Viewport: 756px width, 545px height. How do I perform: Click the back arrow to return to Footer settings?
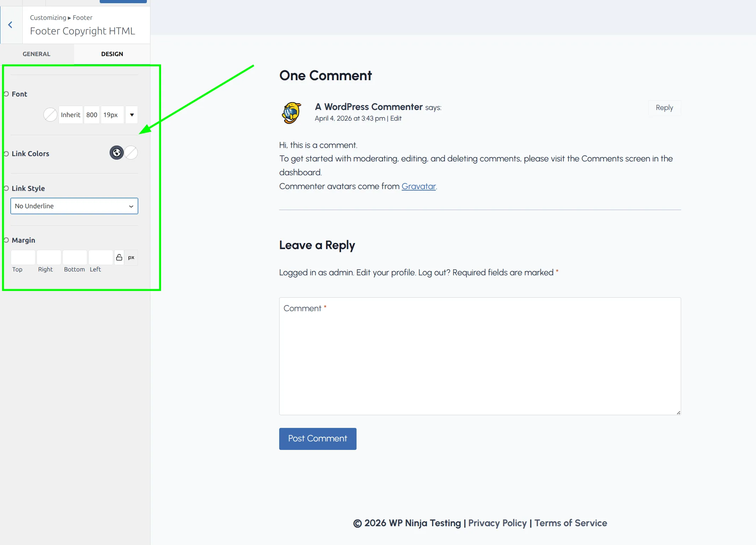10,25
